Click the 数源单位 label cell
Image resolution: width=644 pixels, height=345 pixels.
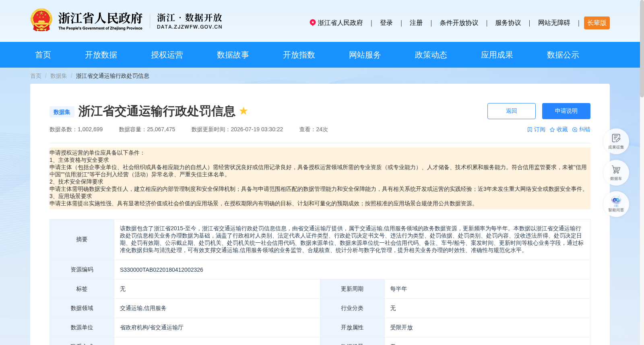pyautogui.click(x=82, y=328)
